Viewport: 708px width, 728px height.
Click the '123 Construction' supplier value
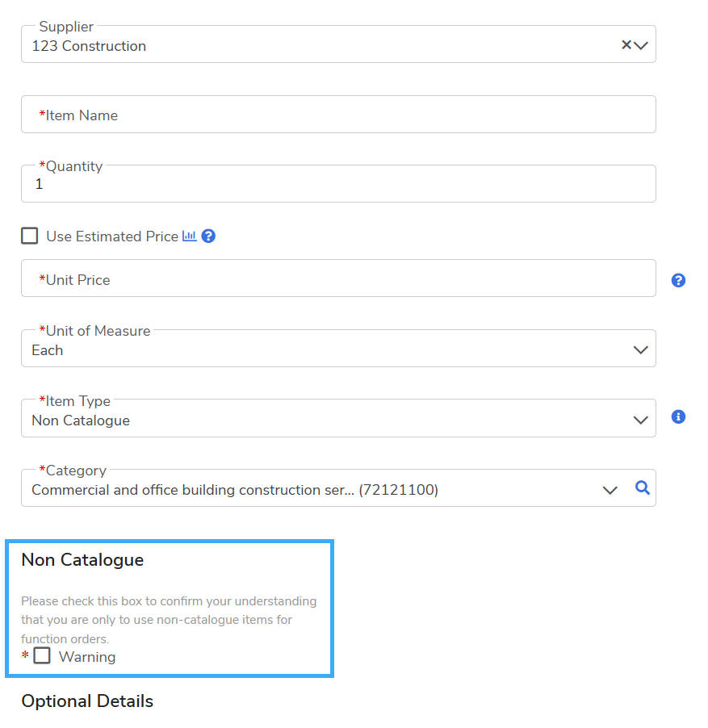89,46
